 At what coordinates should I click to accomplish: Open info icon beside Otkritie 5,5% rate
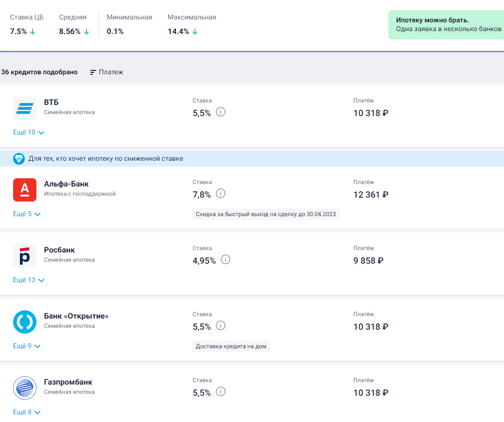coord(221,326)
